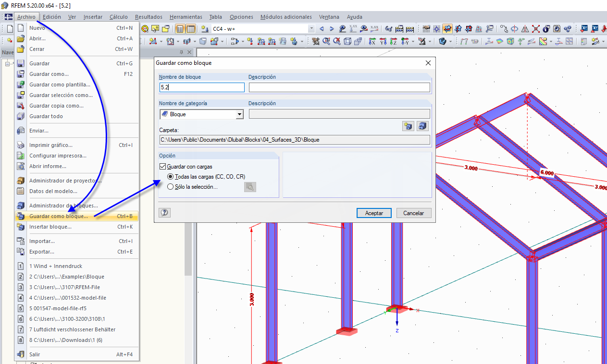
Task: Choose Guardar from Archivo menu
Action: point(77,63)
